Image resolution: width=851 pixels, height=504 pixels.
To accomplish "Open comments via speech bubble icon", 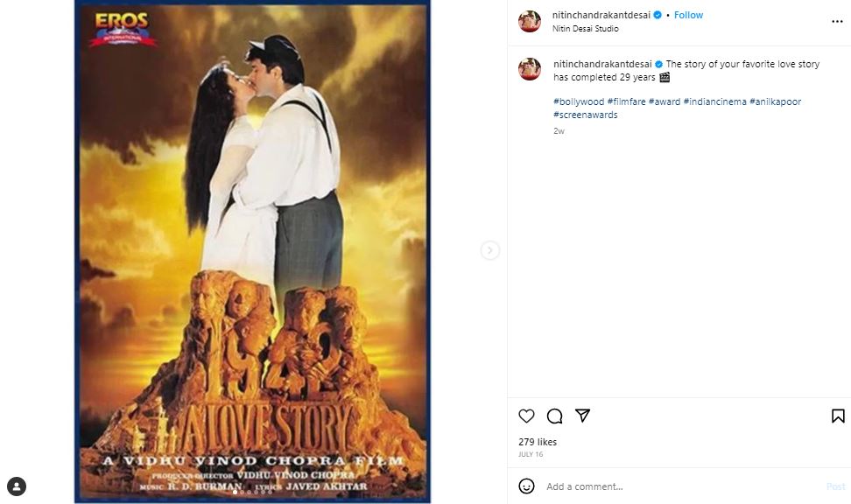I will pyautogui.click(x=554, y=416).
